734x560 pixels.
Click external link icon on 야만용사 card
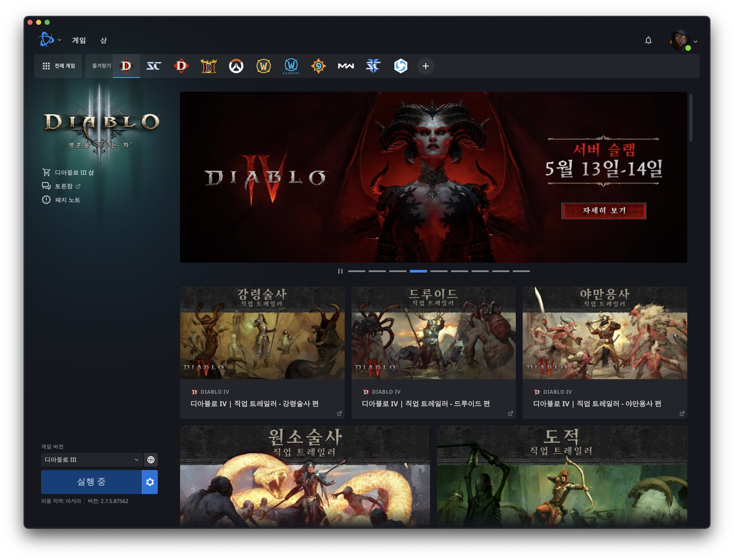point(682,413)
